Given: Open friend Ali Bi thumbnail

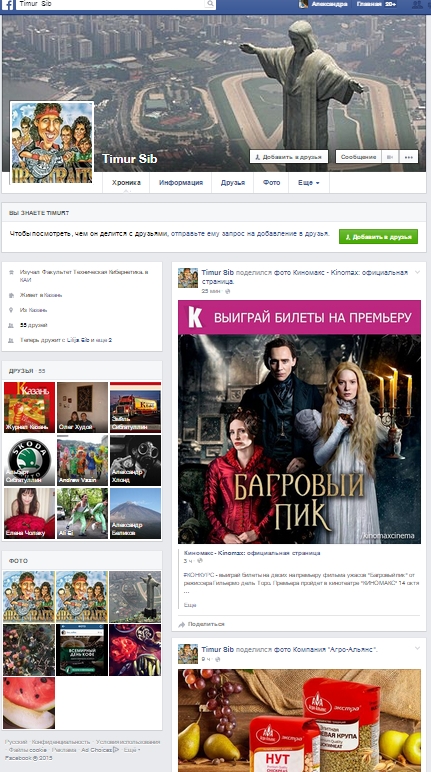Looking at the screenshot, I should click(82, 513).
